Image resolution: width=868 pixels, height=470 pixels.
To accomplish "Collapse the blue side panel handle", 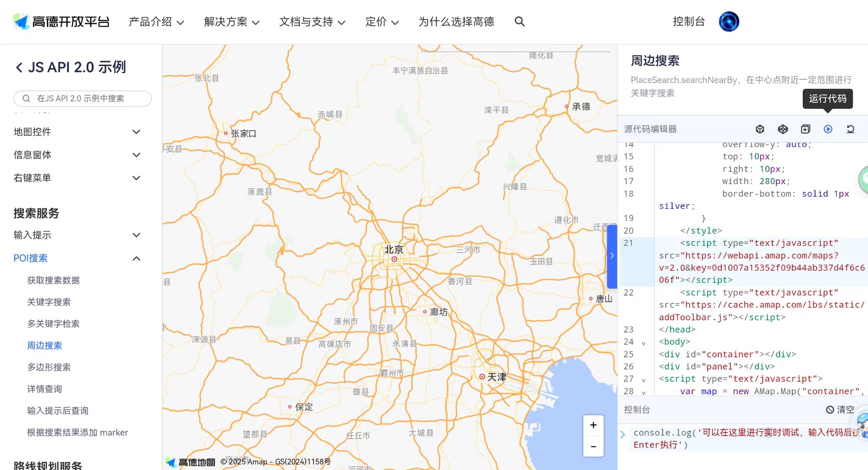I will click(x=612, y=256).
